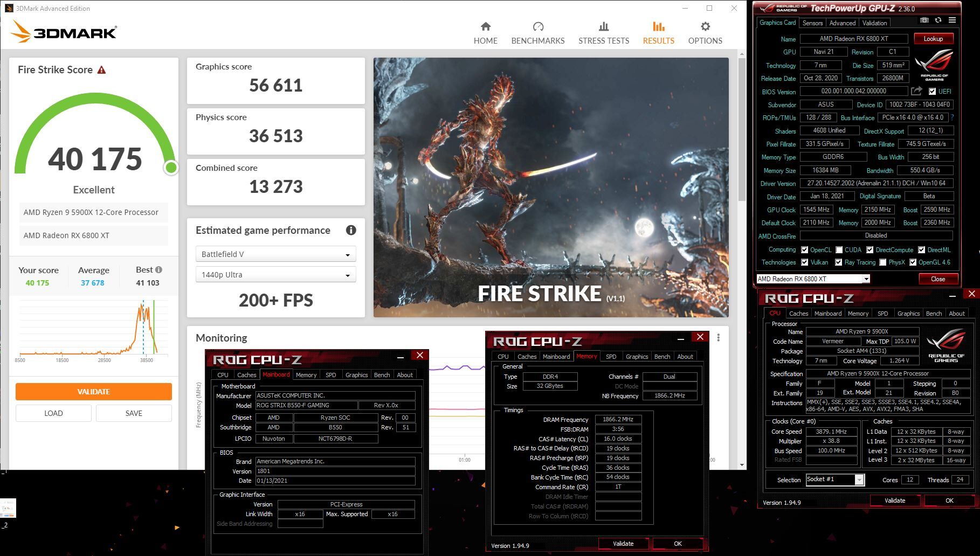Click the ROG logo in CPU-Z Processor panel

946,345
